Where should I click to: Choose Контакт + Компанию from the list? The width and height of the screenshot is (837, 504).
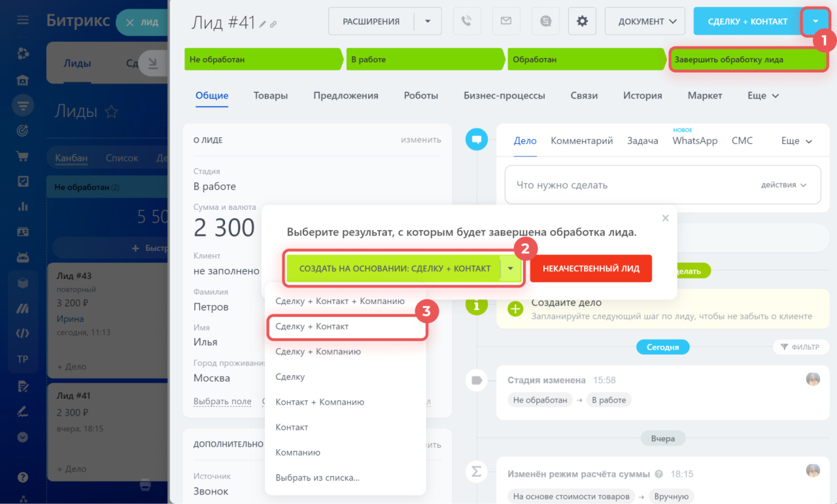320,402
